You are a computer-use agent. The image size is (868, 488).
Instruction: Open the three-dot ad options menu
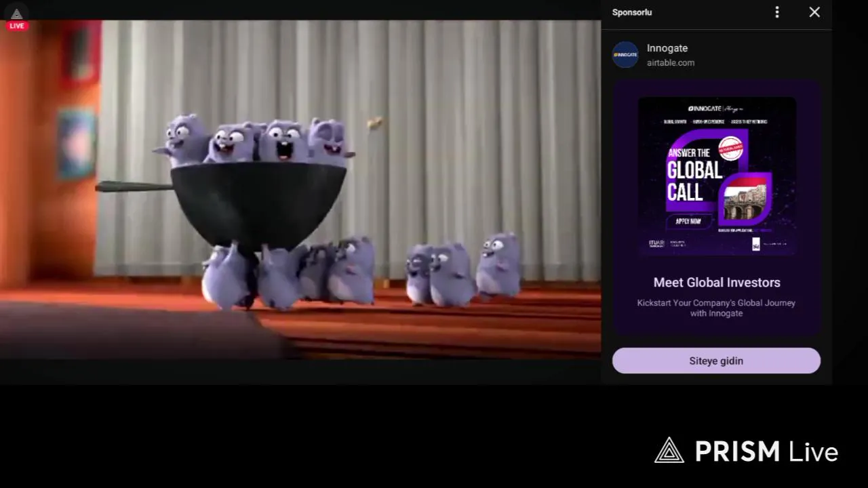click(777, 12)
